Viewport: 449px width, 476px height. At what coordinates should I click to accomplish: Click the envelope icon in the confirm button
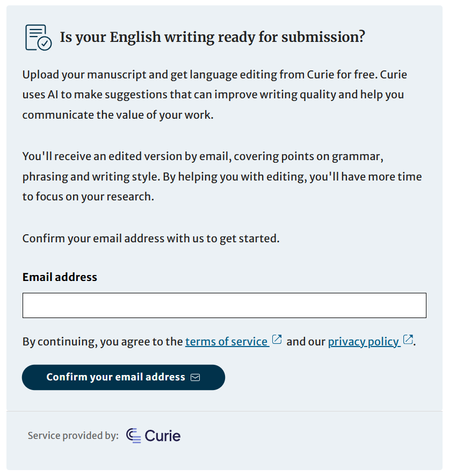point(195,377)
